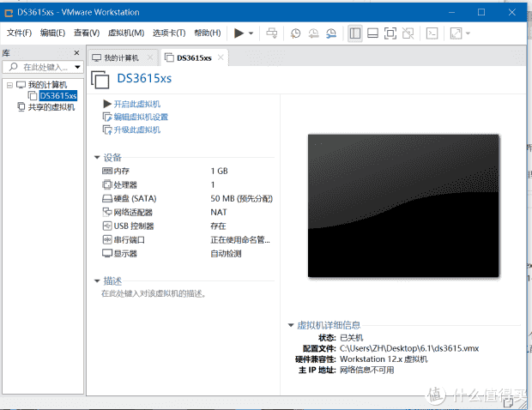Select 我的计算机 in the library tree
The height and width of the screenshot is (410, 532).
(x=47, y=85)
